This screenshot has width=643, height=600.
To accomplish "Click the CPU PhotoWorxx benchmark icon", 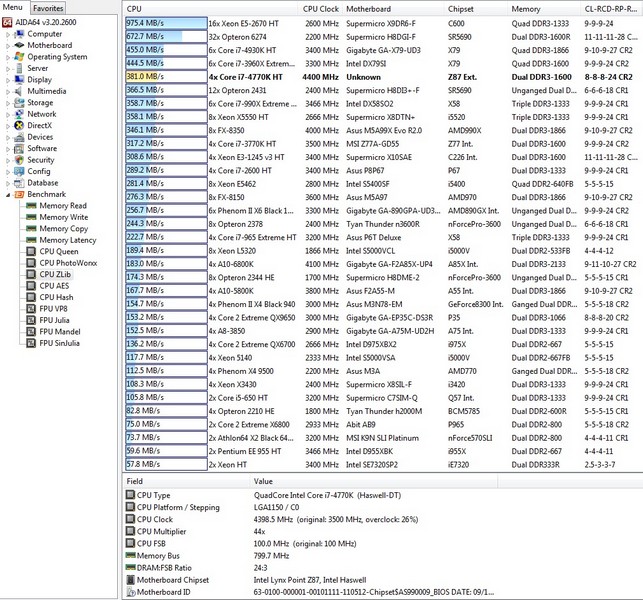I will click(31, 263).
